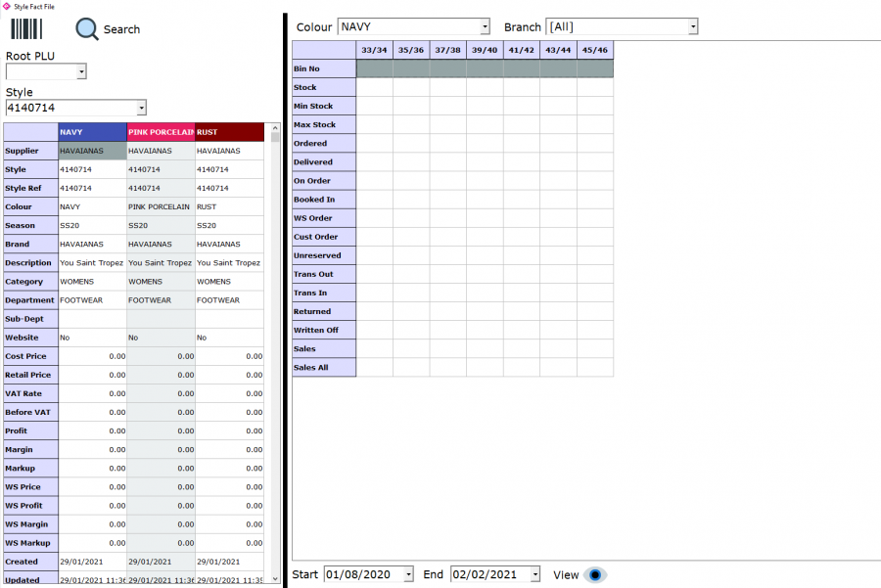
Task: Click the WS Order row header
Action: tap(324, 218)
